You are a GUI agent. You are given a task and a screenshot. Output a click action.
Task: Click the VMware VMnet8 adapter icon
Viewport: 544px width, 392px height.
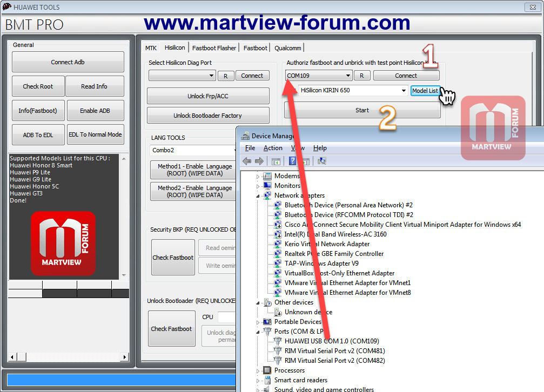(x=278, y=293)
